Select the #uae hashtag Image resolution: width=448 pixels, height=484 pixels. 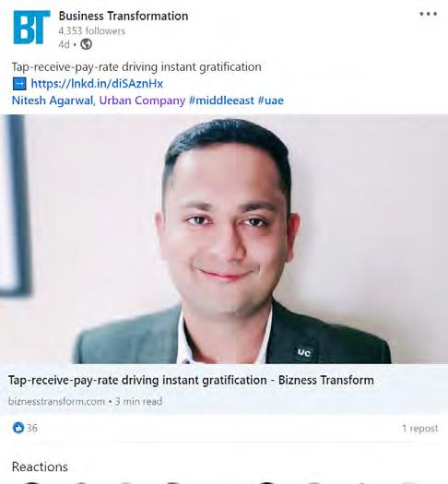coord(271,100)
